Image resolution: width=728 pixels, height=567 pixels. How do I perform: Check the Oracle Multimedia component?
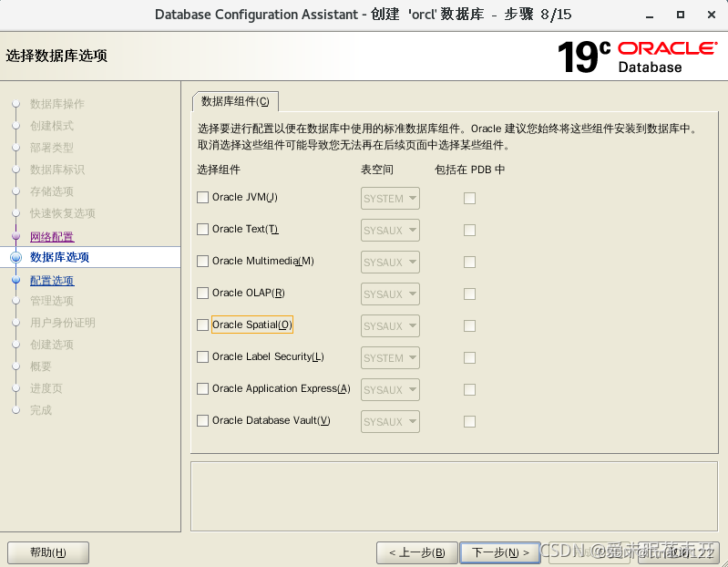(x=202, y=262)
